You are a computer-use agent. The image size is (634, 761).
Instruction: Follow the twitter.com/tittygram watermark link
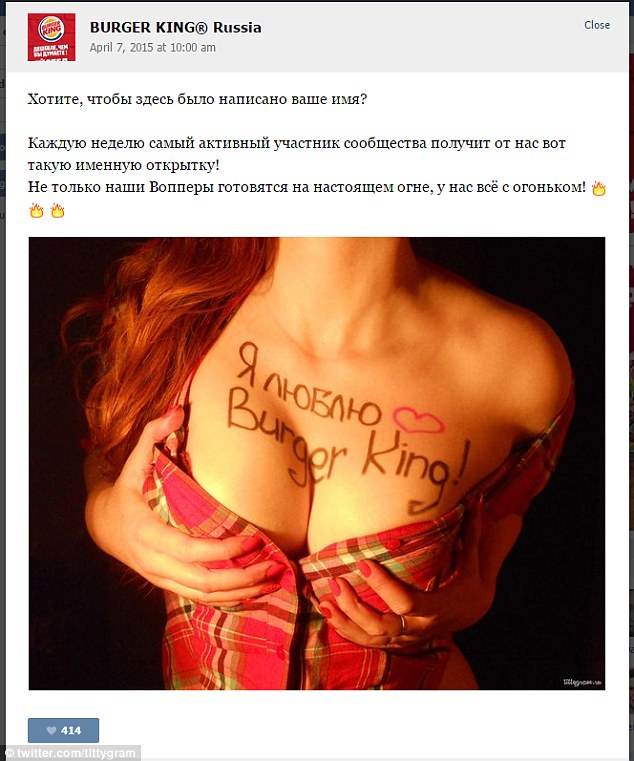click(x=75, y=754)
